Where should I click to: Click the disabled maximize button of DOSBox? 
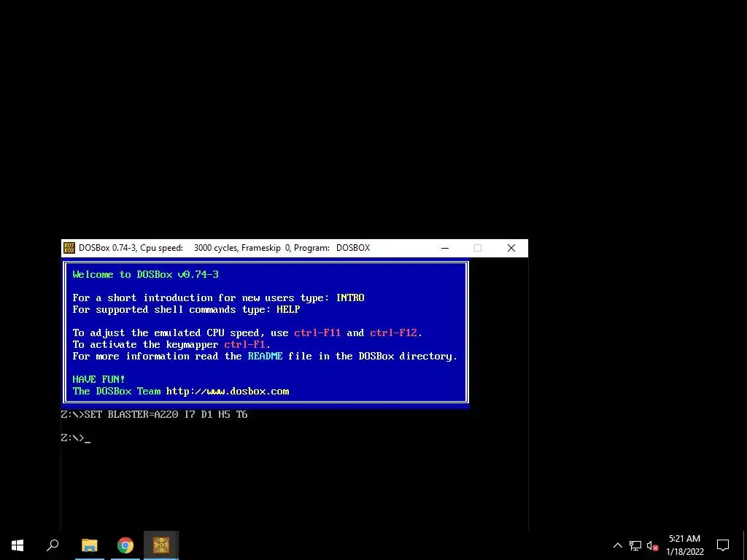478,248
